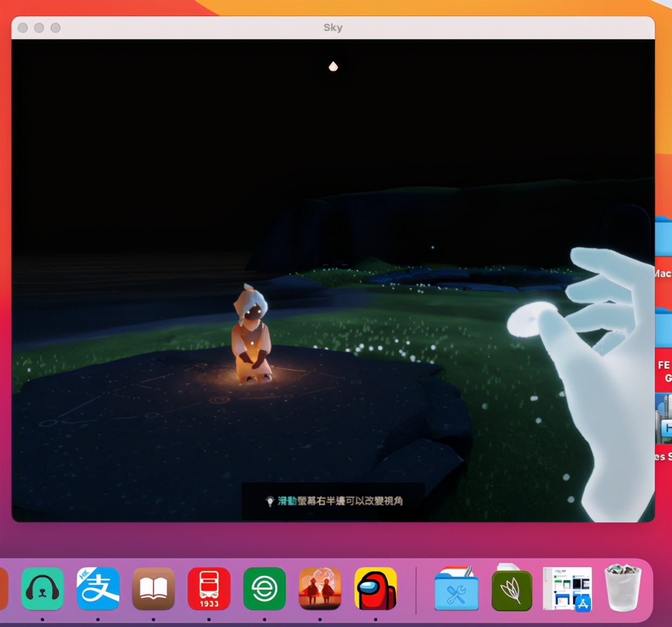Launch Among Us from the Dock
The image size is (672, 627).
(376, 589)
